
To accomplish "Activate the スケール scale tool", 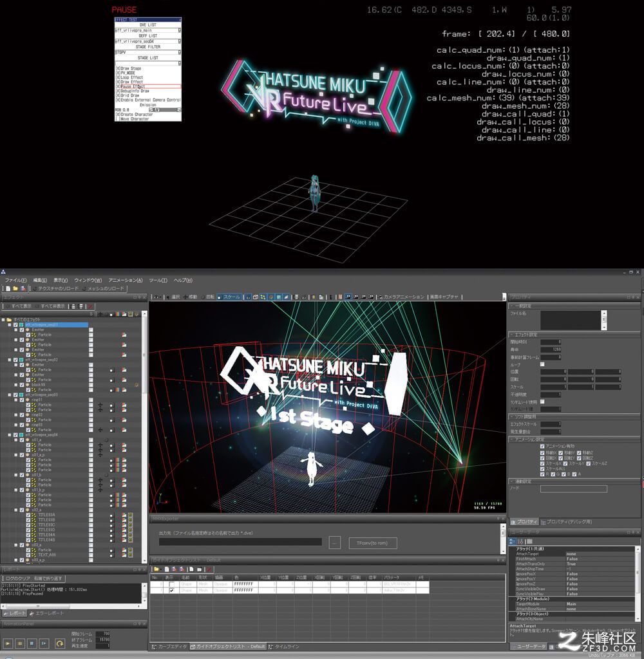I will [229, 297].
